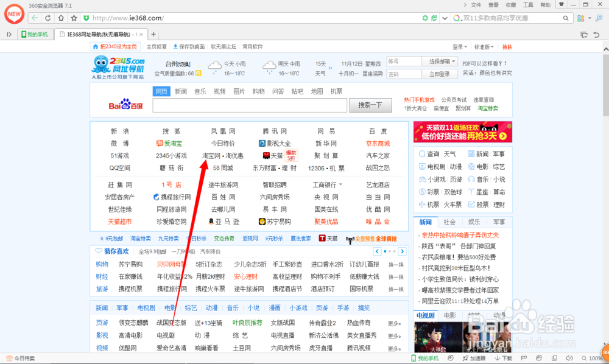Click 加速器 in the status bar
Image resolution: width=609 pixels, height=364 pixels.
pyautogui.click(x=474, y=358)
